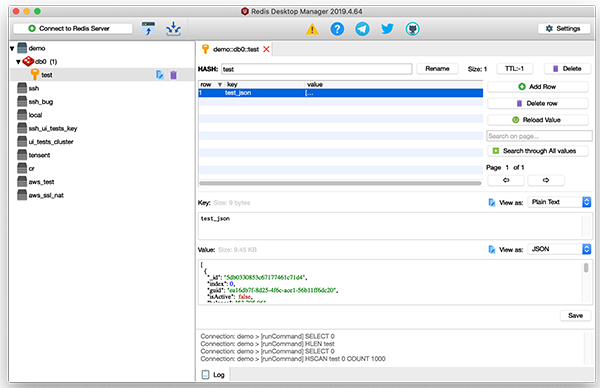Delete the test key using its trash icon
Screen dimensions: 600x388
coord(173,75)
